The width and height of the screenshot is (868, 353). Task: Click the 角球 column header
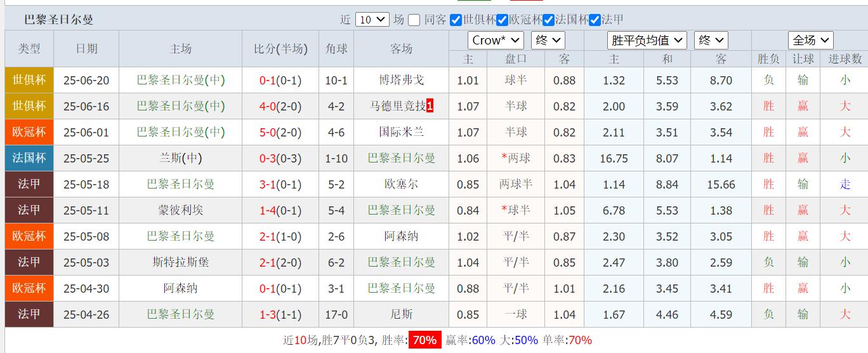pyautogui.click(x=336, y=49)
